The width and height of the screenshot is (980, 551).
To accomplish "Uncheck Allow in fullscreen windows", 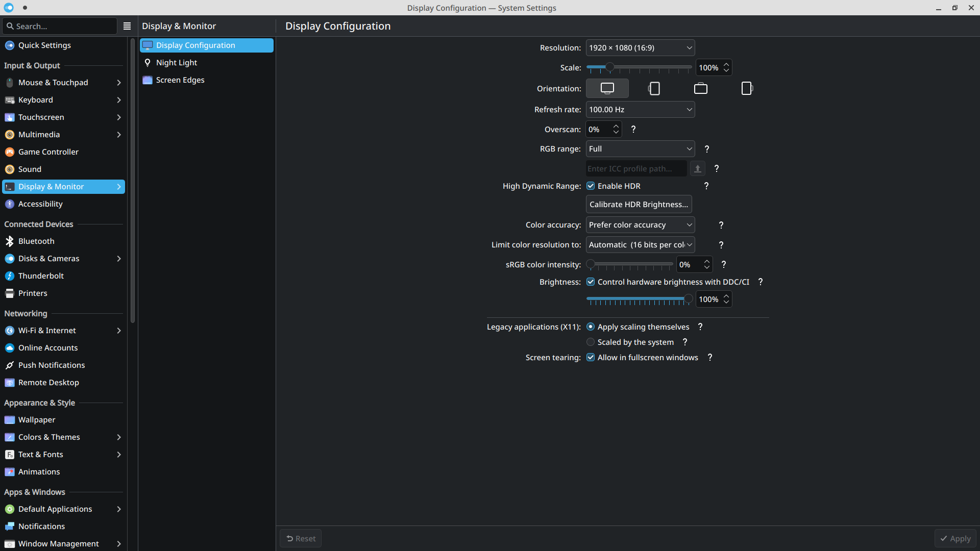I will (591, 357).
